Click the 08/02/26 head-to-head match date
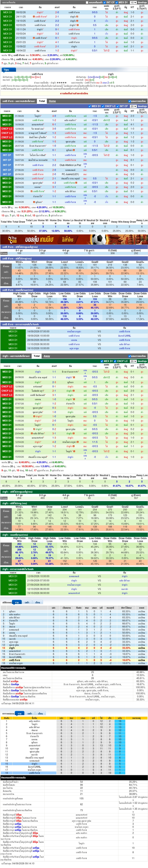The width and height of the screenshot is (148, 868). [21, 12]
